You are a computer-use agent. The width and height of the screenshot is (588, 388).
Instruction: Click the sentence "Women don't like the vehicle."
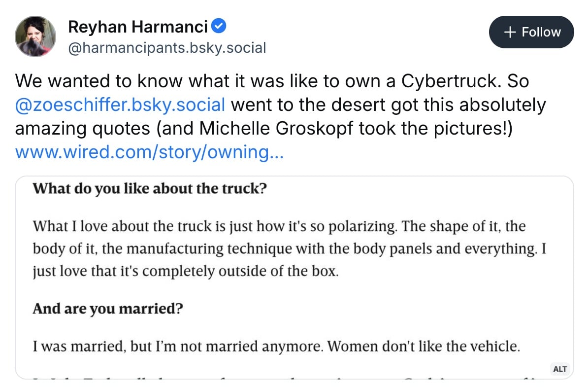point(424,347)
